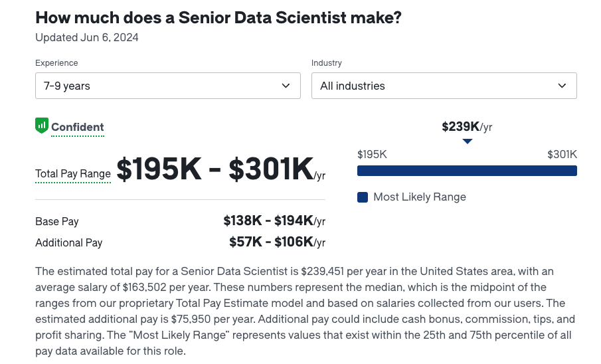
Task: Click the Updated Jun 6, 2024 text
Action: pos(86,38)
